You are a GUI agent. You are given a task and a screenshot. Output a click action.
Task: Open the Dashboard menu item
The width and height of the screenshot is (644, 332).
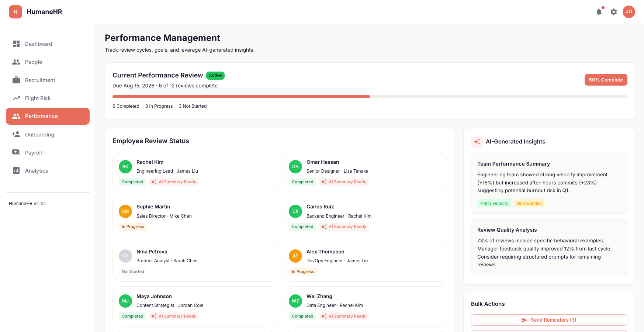[48, 44]
